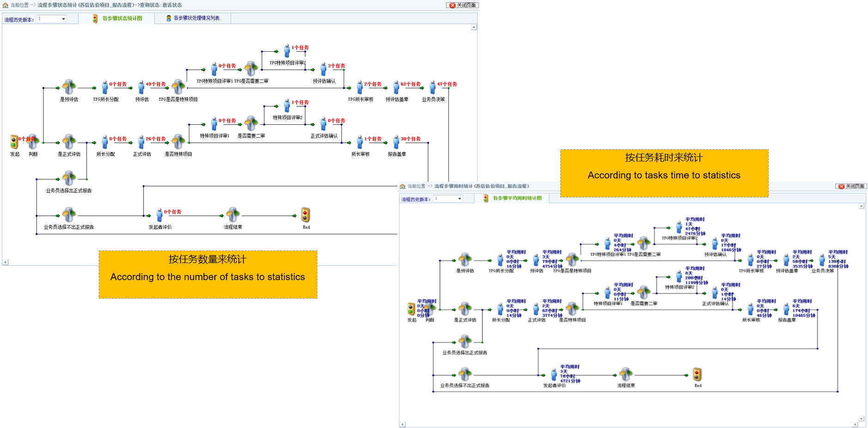Click the red 49个任务 label
This screenshot has height=428, width=868.
(x=156, y=84)
